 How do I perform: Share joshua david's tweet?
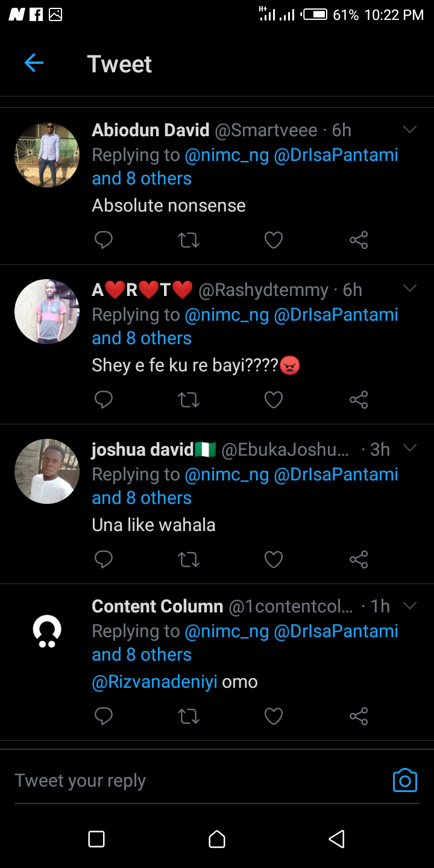pos(359,559)
